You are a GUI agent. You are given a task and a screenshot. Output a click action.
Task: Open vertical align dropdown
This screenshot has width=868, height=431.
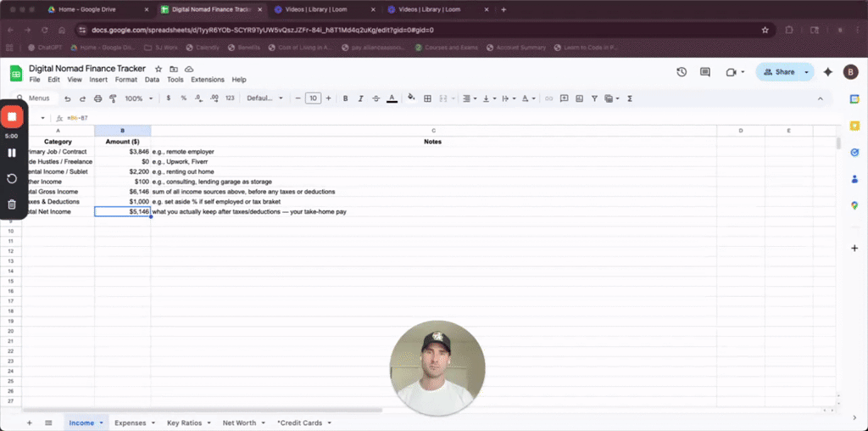click(489, 98)
